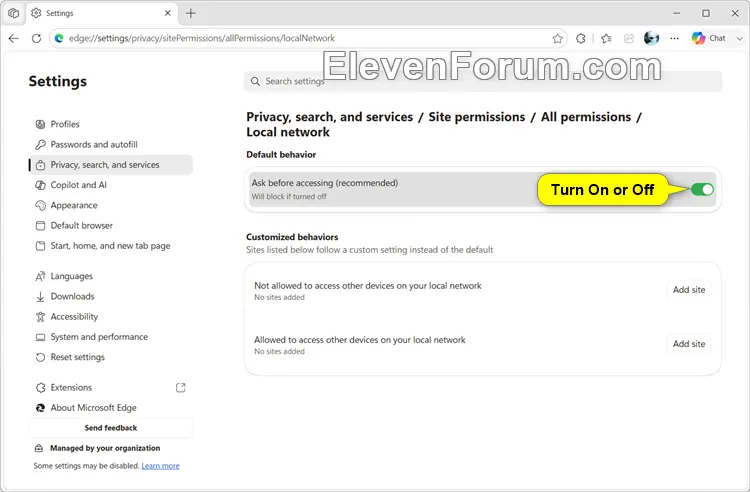Open Downloads settings
Screen dimensions: 750x492
[111, 296]
